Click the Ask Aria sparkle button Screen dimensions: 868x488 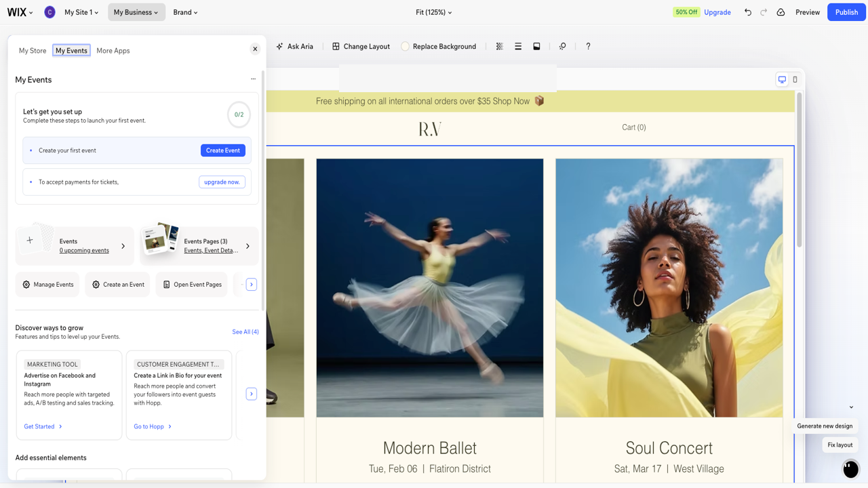(x=295, y=46)
